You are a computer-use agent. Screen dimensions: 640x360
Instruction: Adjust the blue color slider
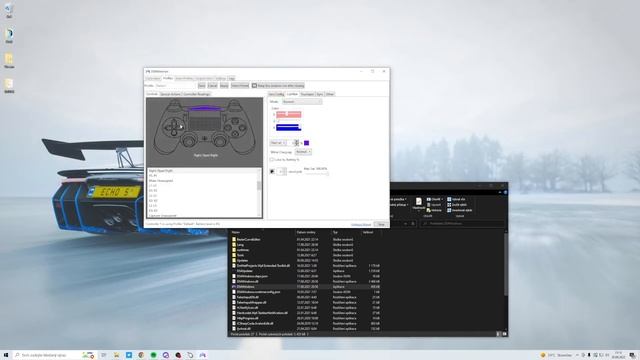[289, 128]
